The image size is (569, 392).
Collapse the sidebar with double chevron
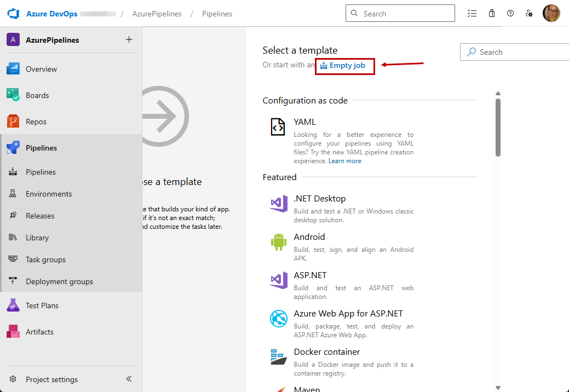click(129, 379)
